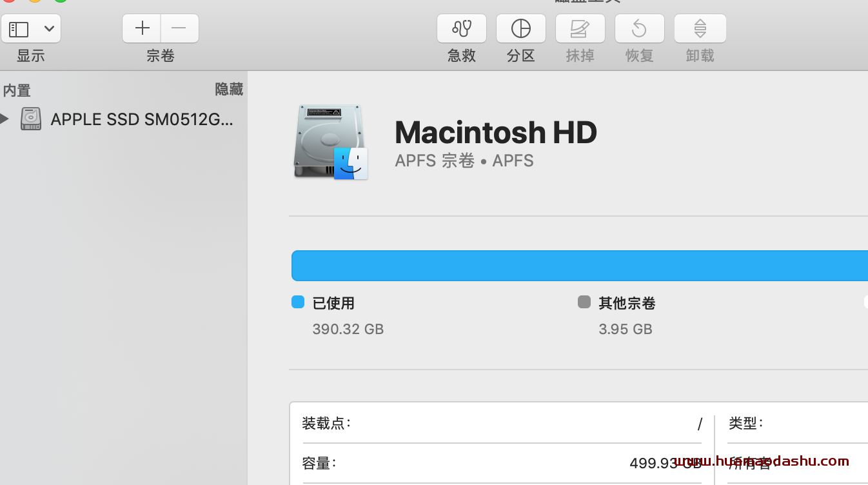Click the APPLE SSD drive icon in sidebar
Screen dimensions: 868x485
click(x=31, y=119)
